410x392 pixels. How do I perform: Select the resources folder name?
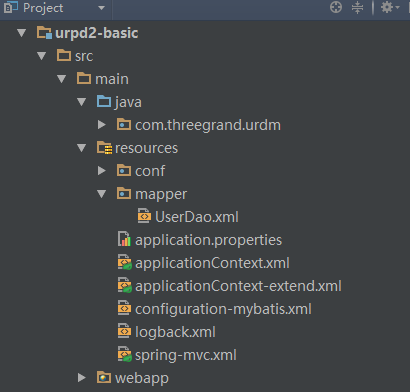coord(146,148)
